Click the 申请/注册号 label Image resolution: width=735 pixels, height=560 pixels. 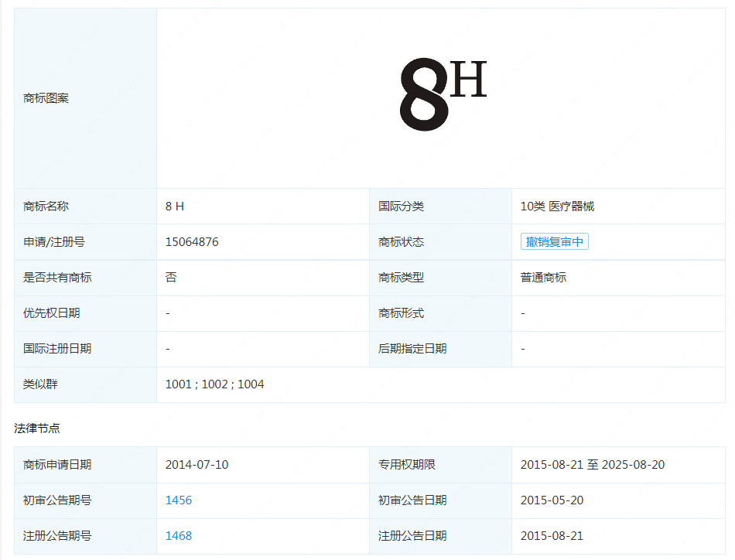tap(54, 242)
